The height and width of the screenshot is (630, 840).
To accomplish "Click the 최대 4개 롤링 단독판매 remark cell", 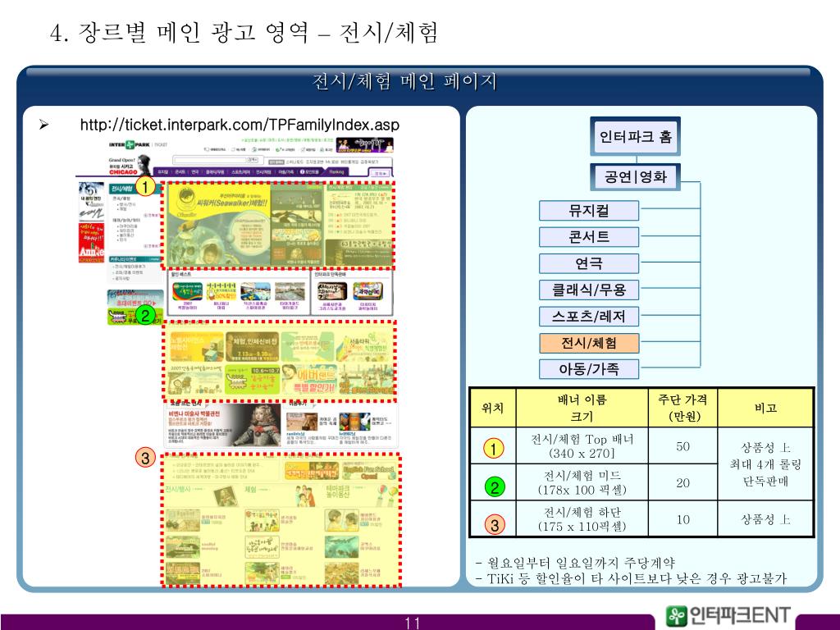I will tap(765, 464).
